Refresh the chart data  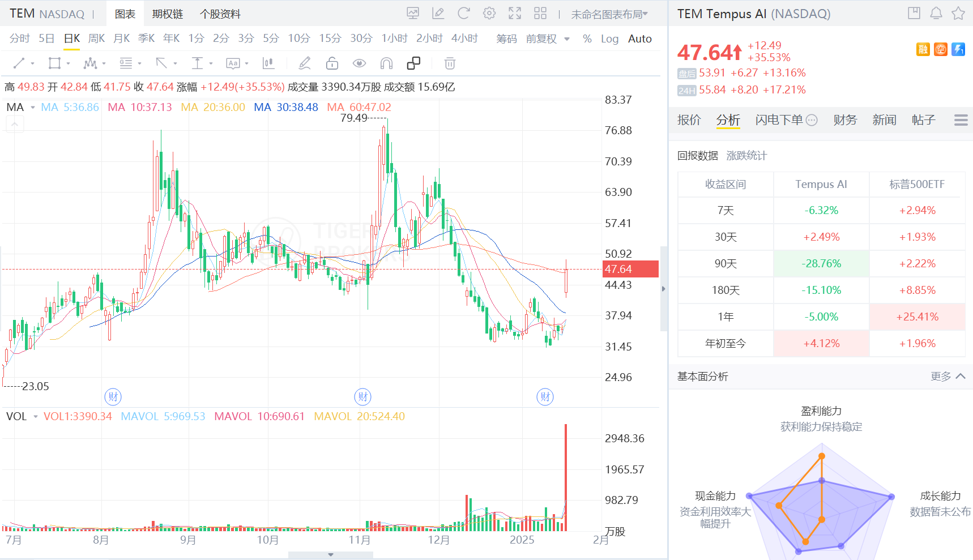tap(464, 14)
